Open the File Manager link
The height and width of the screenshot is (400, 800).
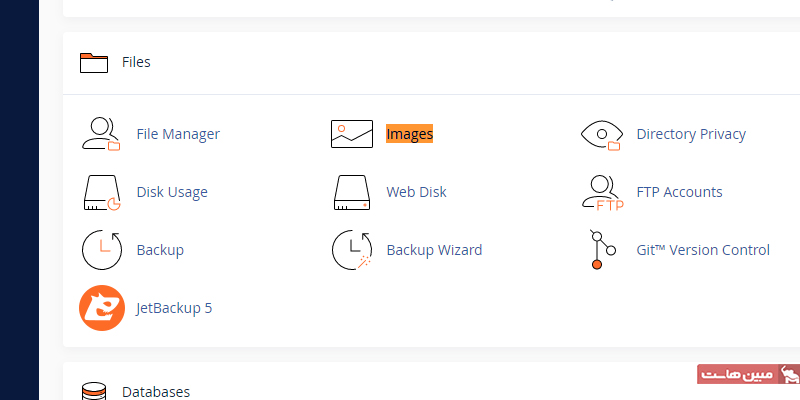pyautogui.click(x=178, y=134)
